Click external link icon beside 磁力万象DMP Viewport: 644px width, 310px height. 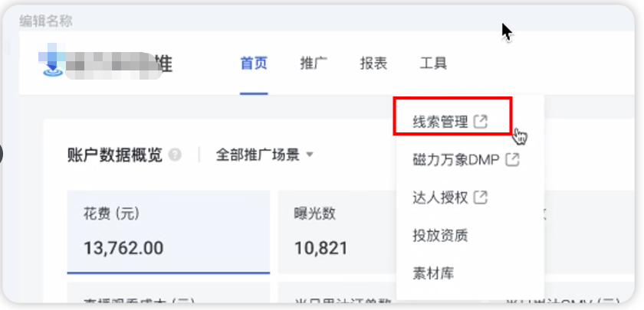point(512,159)
